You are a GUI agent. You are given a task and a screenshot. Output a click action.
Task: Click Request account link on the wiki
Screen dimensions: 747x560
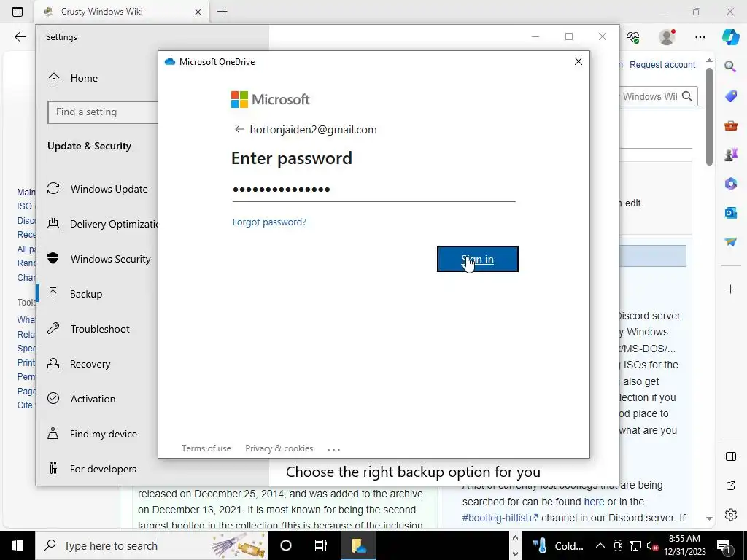[x=662, y=65]
